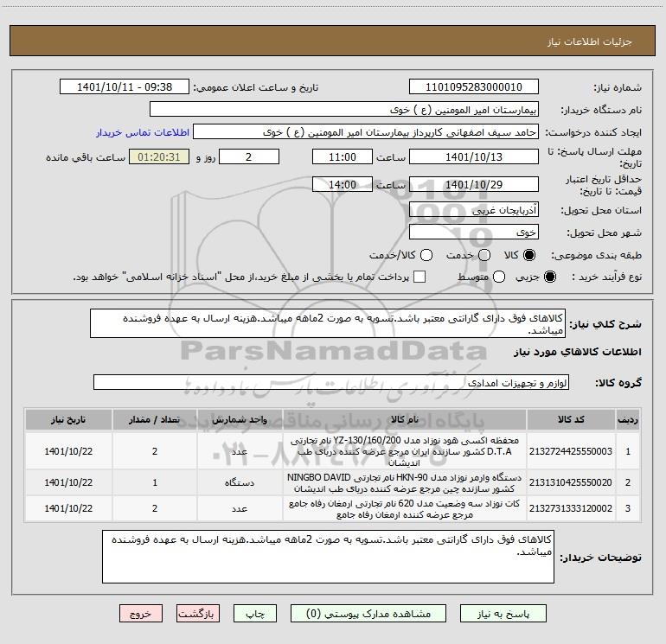Click the need date in row 3

click(68, 508)
